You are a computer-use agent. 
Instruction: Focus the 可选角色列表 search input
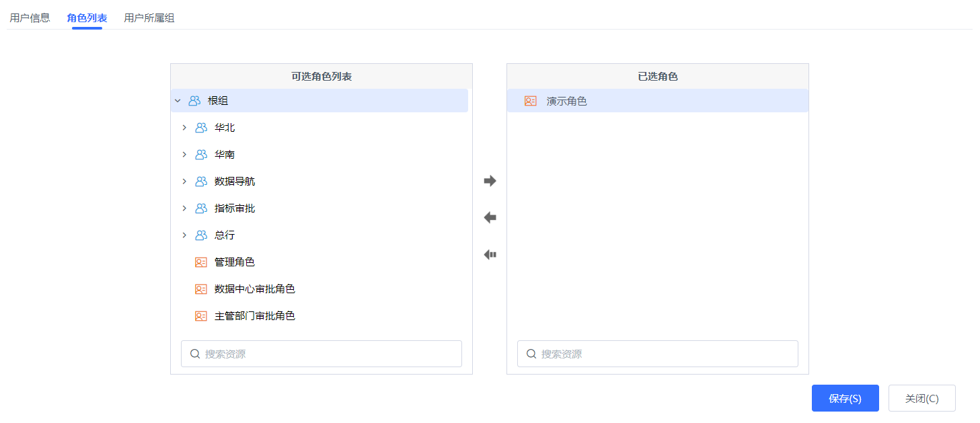pos(322,354)
